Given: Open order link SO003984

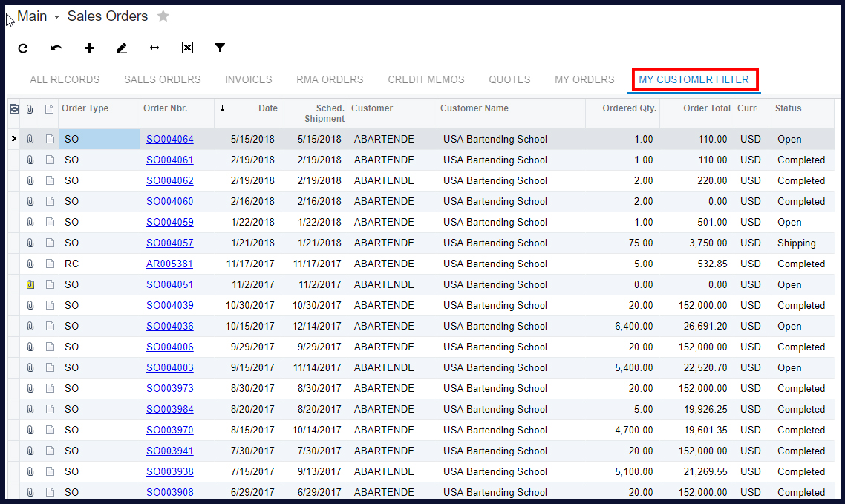Looking at the screenshot, I should [x=170, y=409].
